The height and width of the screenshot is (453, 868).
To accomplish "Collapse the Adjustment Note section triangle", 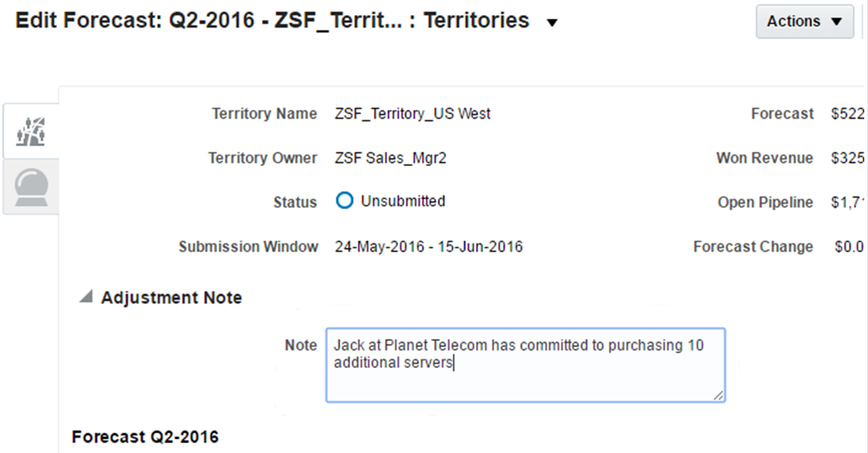I will click(x=87, y=298).
